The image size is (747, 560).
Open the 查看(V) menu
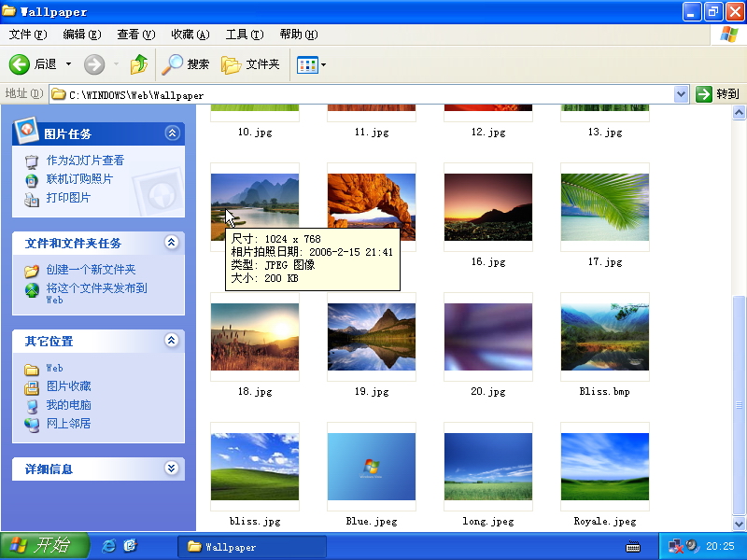[136, 35]
